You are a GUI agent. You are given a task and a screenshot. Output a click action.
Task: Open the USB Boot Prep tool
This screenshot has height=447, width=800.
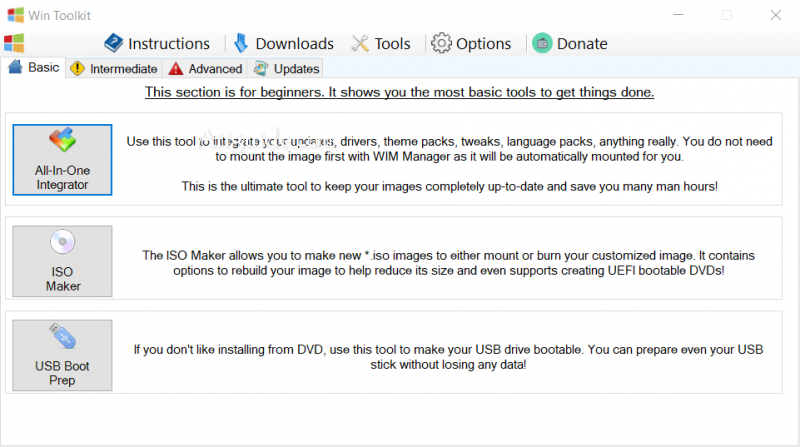click(x=62, y=355)
